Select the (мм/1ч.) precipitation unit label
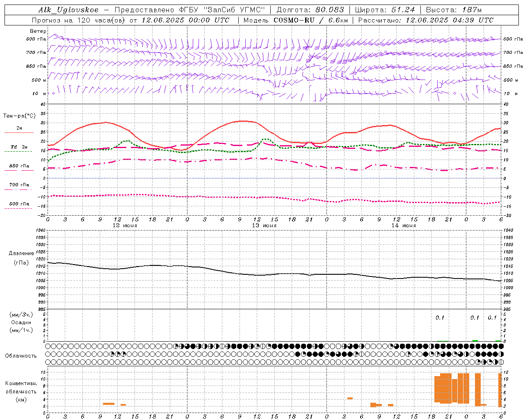 click(21, 330)
